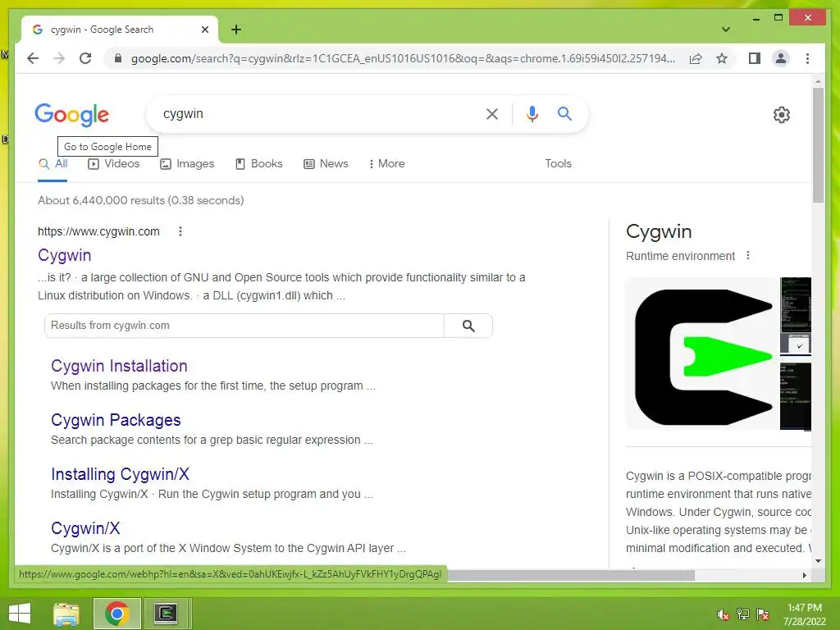This screenshot has width=840, height=630.
Task: Open options beside Runtime environment
Action: 748,256
